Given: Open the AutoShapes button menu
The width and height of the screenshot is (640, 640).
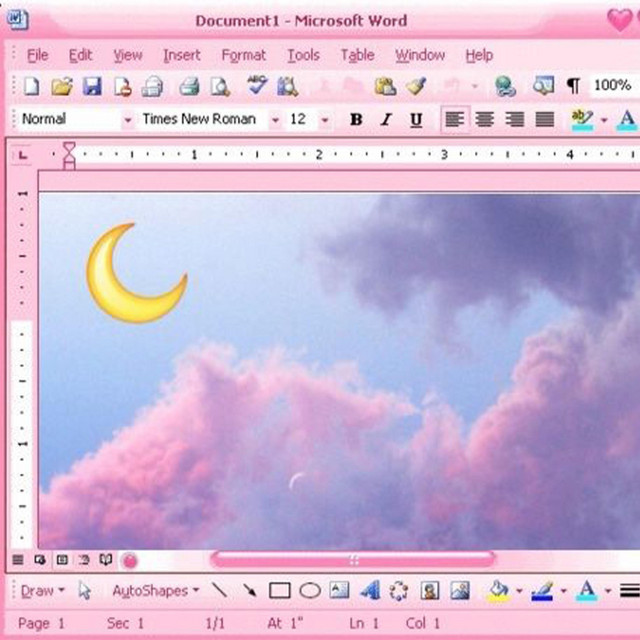Looking at the screenshot, I should pyautogui.click(x=156, y=591).
